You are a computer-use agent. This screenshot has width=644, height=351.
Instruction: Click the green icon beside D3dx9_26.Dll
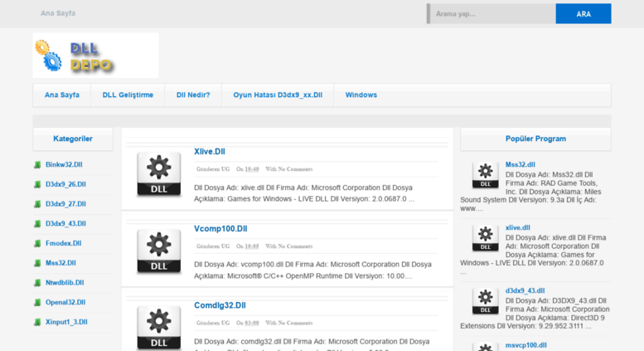(37, 184)
